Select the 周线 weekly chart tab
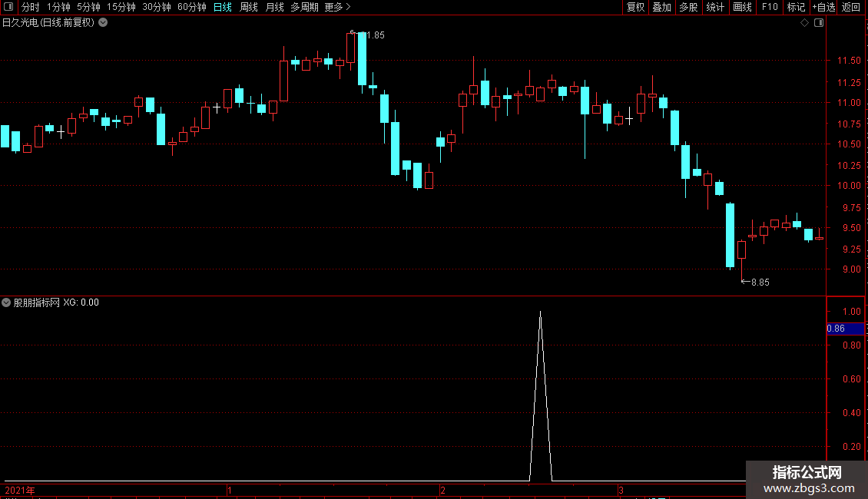Image resolution: width=868 pixels, height=499 pixels. pos(249,7)
